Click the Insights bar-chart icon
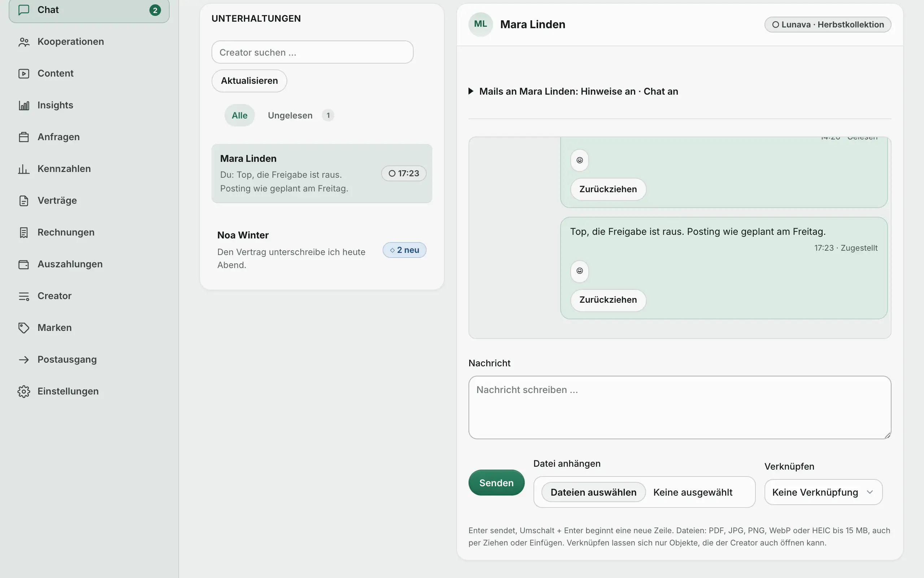This screenshot has height=578, width=924. [24, 105]
